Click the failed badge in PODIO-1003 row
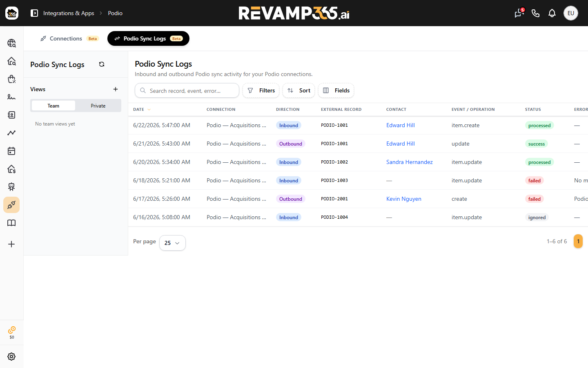 coord(535,180)
